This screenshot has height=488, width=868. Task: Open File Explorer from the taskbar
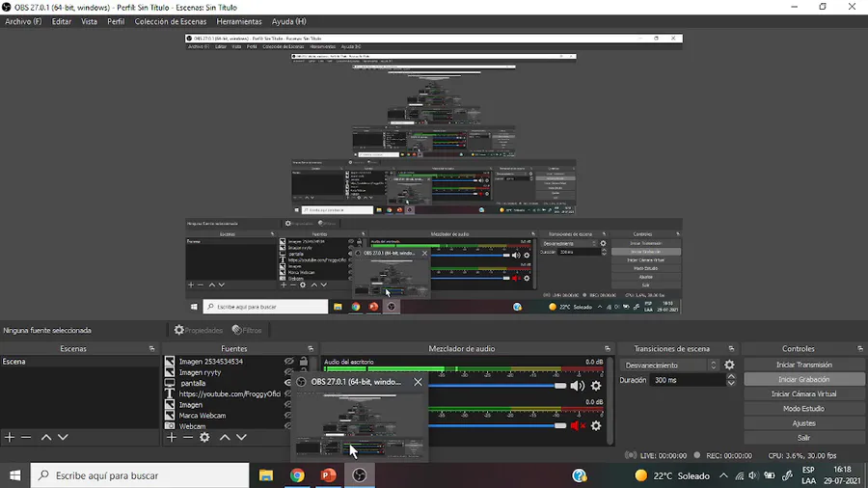click(266, 475)
